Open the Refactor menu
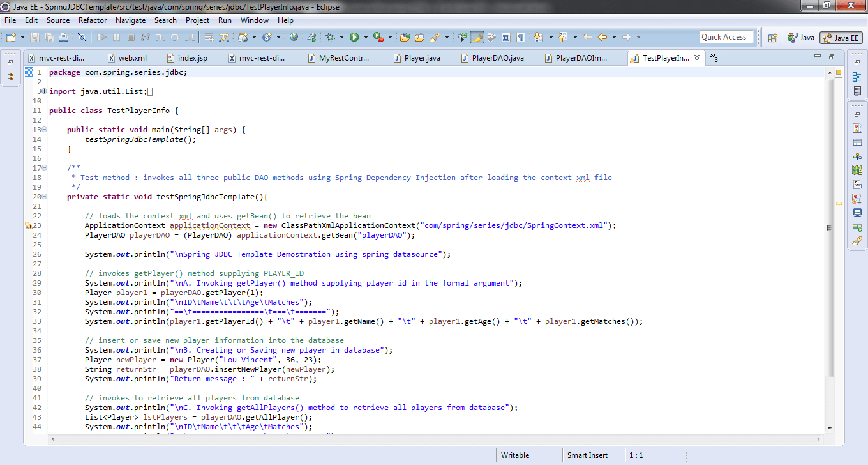868x465 pixels. click(92, 20)
